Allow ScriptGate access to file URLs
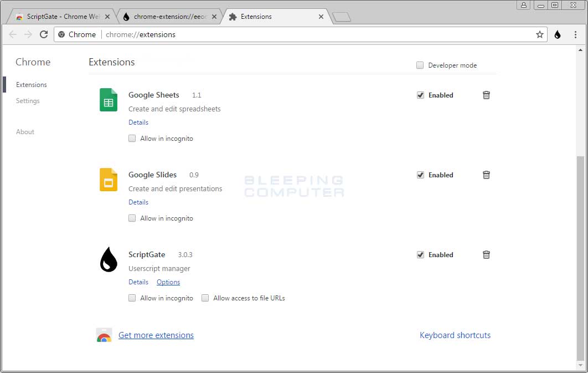Image resolution: width=588 pixels, height=373 pixels. (205, 298)
